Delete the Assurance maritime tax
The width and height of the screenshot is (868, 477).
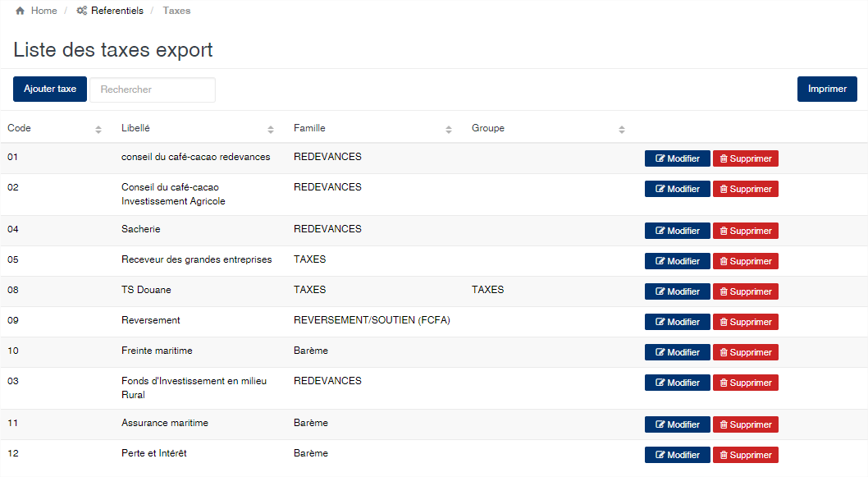745,424
